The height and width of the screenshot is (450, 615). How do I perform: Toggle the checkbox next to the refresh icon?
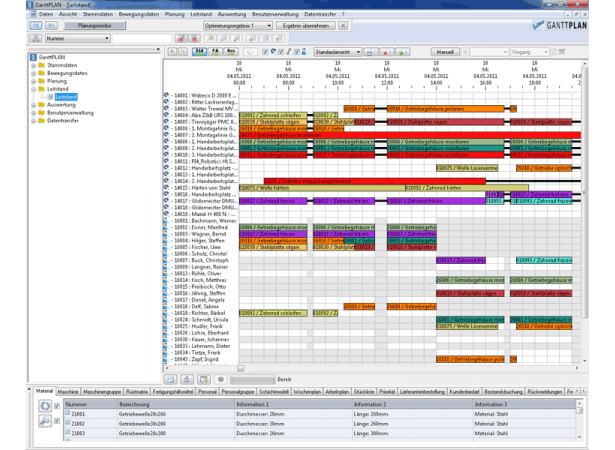[56, 406]
